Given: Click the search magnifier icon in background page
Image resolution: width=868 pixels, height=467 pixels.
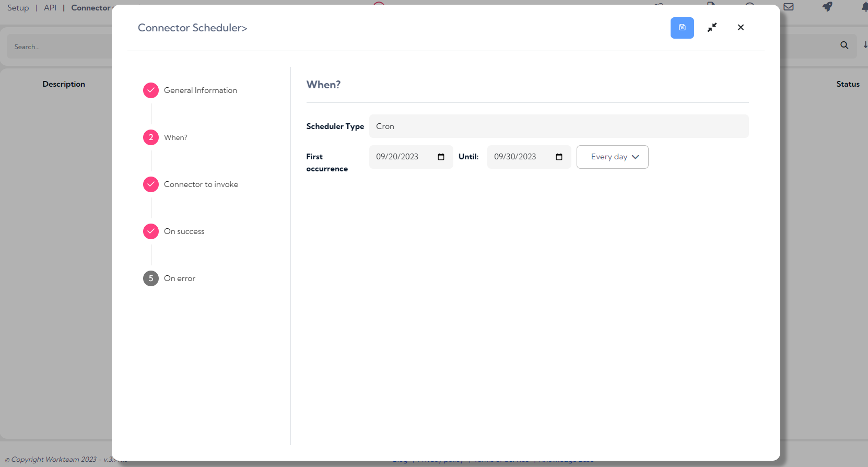Looking at the screenshot, I should coord(844,45).
